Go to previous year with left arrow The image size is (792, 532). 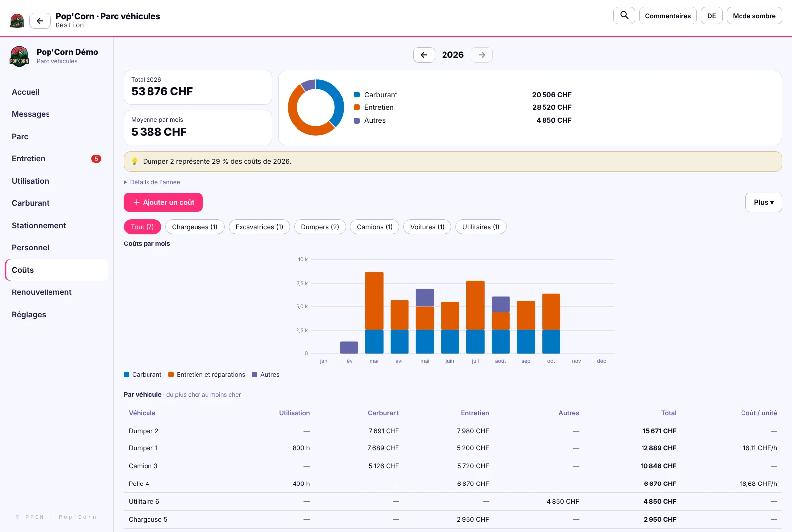pos(424,55)
